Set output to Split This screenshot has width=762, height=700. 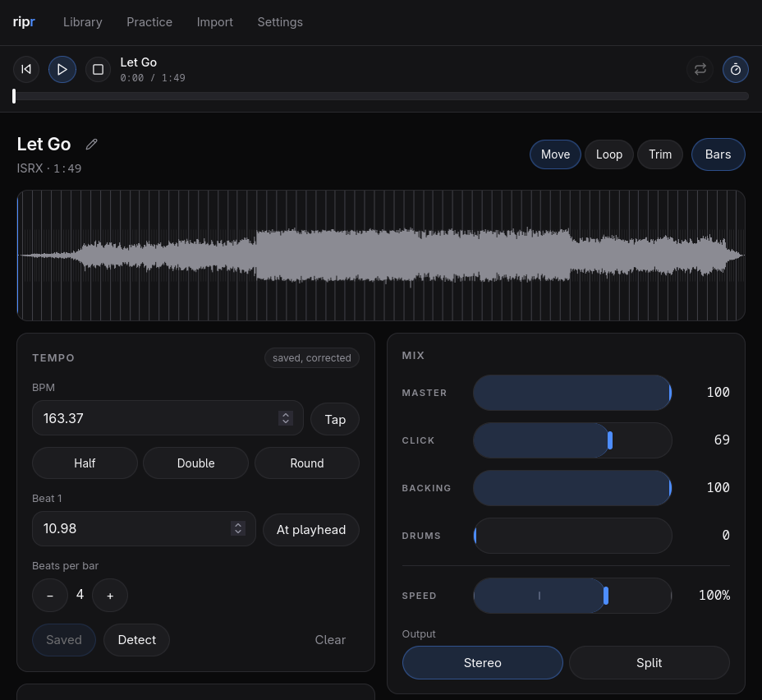(650, 662)
